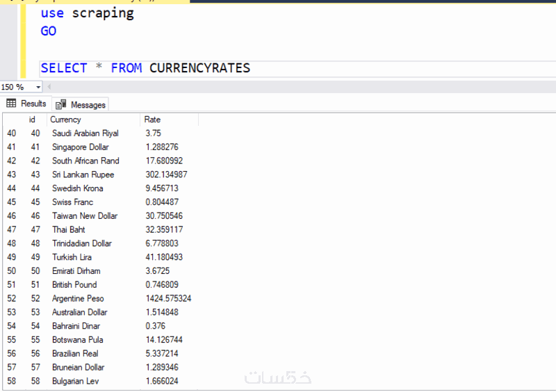Select the Bahraini Dinar cell
556x392 pixels.
click(x=76, y=326)
